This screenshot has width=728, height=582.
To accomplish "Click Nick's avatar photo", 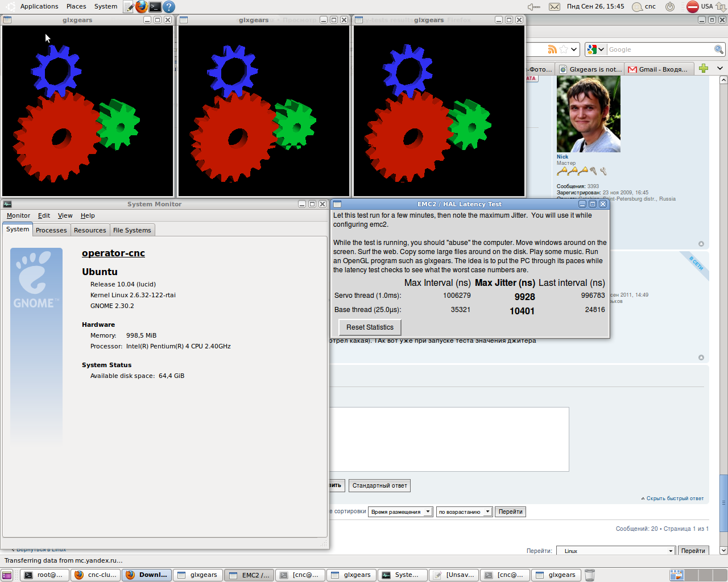I will 588,114.
